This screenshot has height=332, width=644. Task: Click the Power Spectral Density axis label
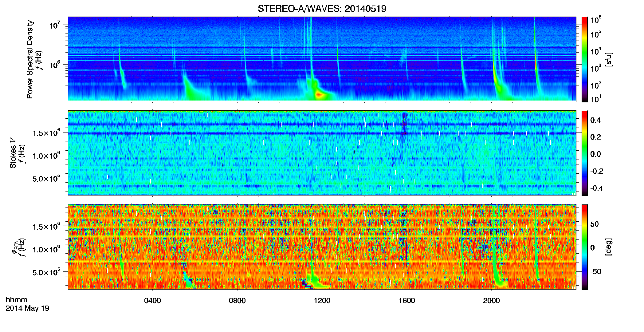click(30, 59)
